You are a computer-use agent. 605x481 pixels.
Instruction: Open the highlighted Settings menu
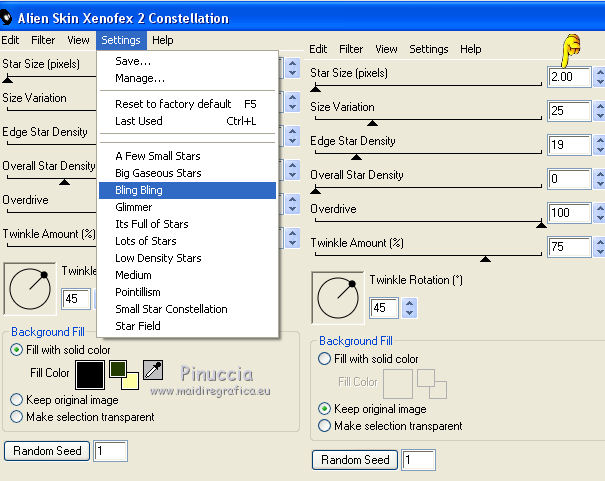[121, 40]
